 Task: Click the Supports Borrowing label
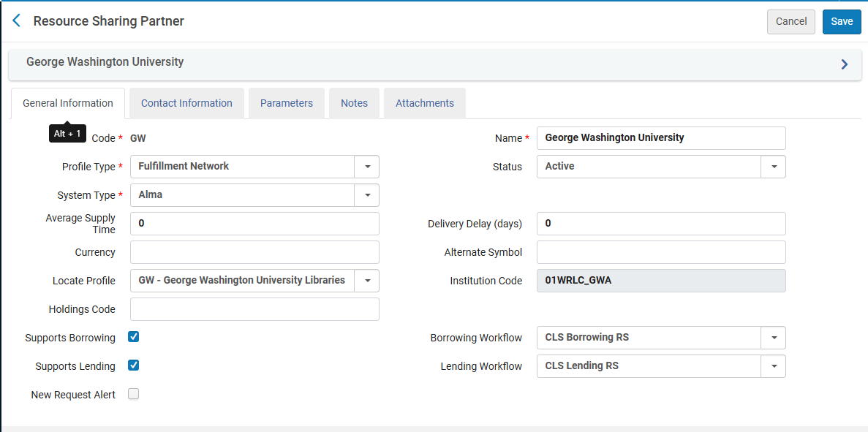(x=70, y=338)
